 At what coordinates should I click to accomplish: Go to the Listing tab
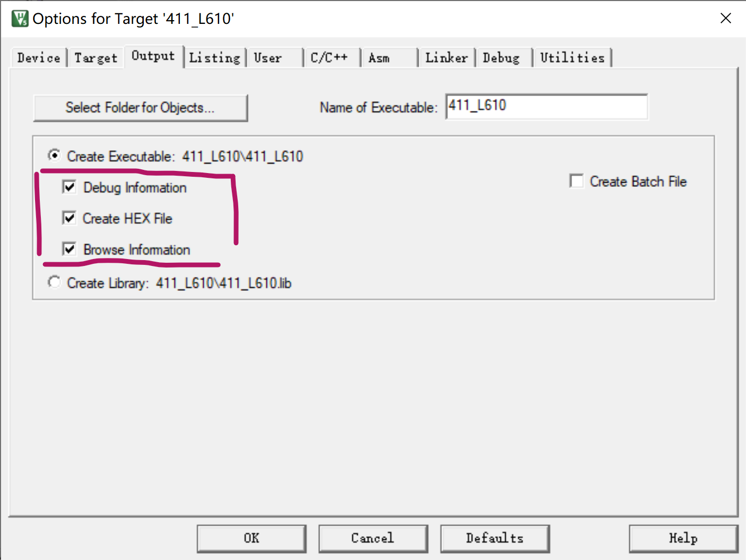214,58
